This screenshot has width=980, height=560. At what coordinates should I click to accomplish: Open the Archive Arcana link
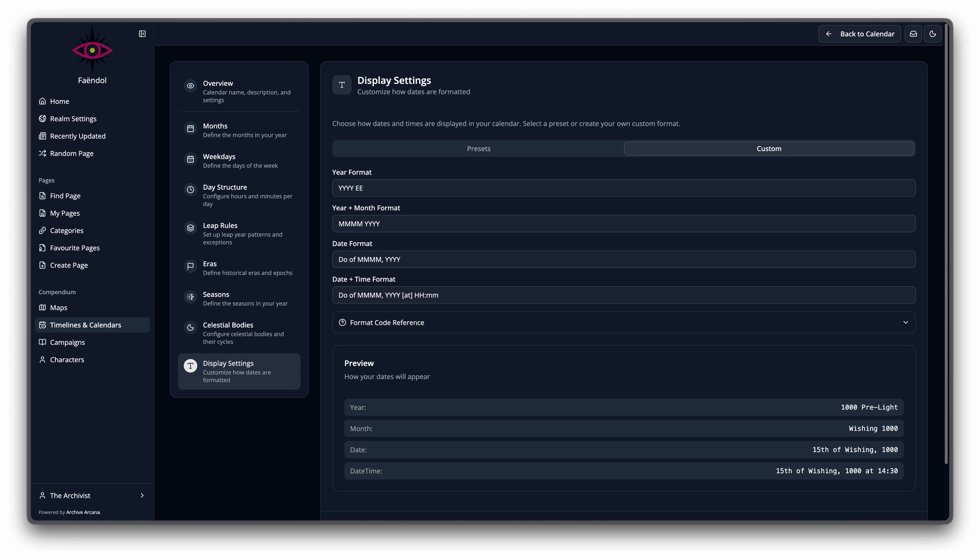tap(83, 512)
